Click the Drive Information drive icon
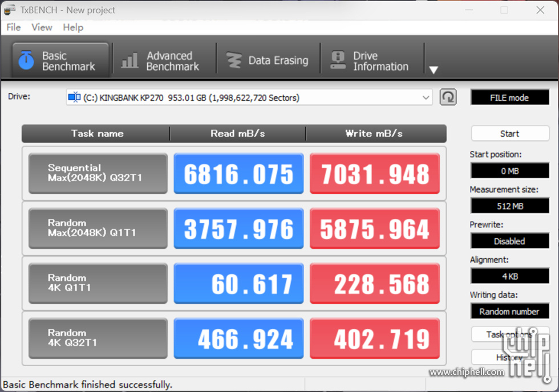Viewport: 559px width, 392px height. coord(338,60)
